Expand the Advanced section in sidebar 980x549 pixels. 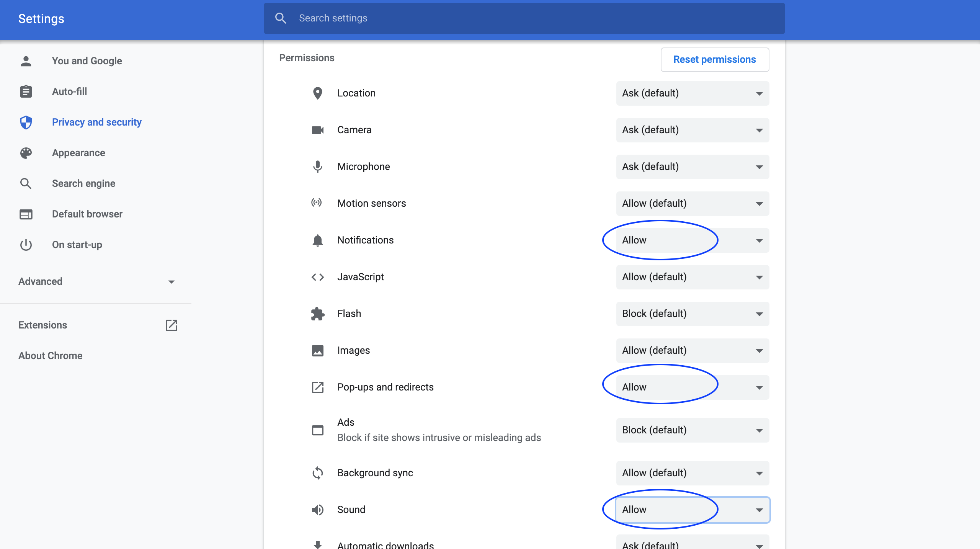(x=96, y=281)
